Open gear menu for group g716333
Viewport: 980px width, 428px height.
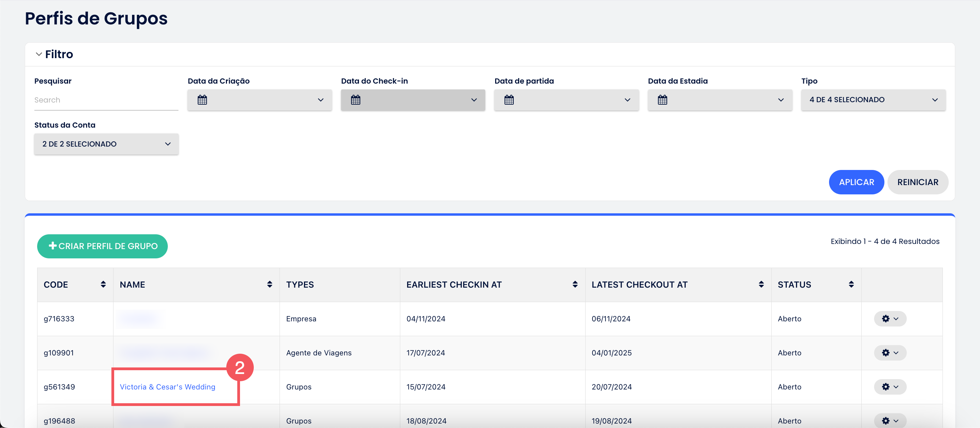[890, 319]
